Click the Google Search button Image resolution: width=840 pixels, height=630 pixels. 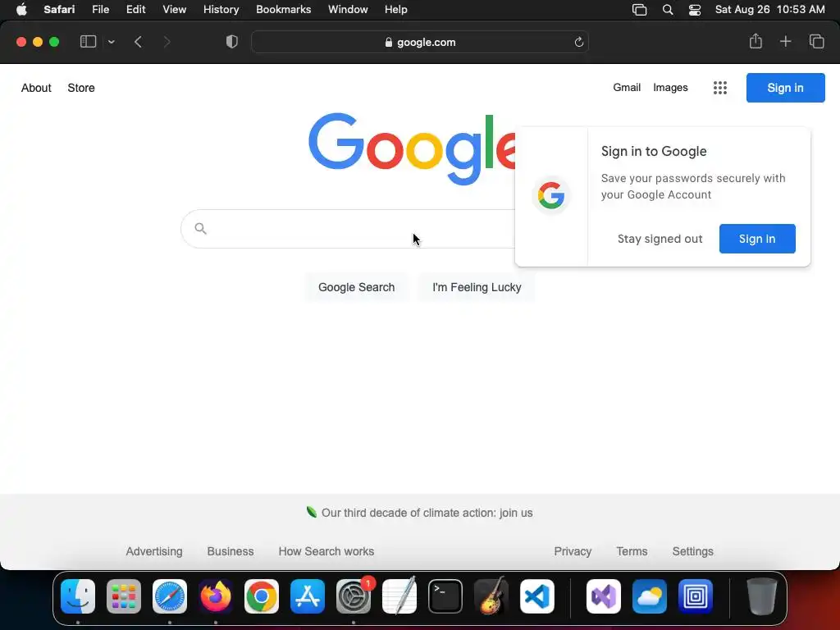356,287
